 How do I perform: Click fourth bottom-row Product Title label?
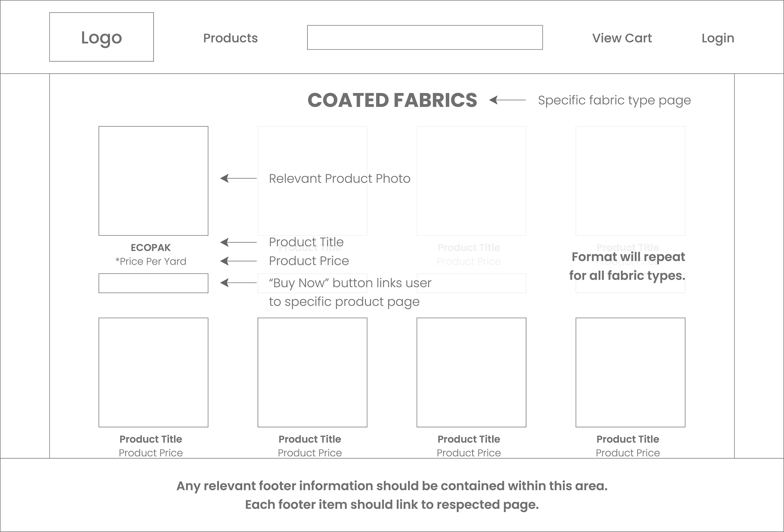tap(627, 439)
